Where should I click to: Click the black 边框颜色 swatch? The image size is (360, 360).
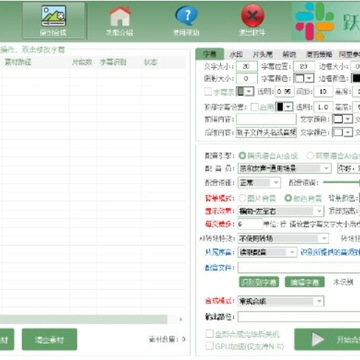click(x=356, y=79)
